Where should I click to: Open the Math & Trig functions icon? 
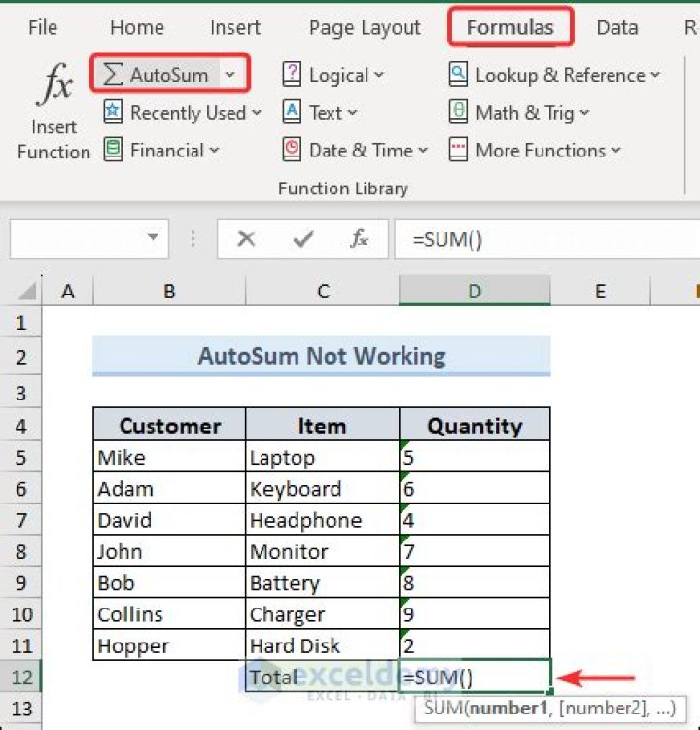pos(458,113)
